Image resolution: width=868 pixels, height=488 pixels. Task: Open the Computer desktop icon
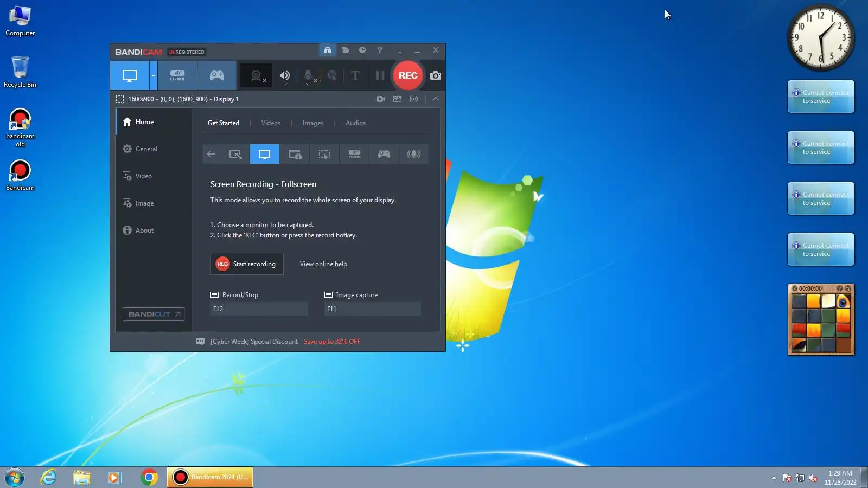[x=20, y=21]
